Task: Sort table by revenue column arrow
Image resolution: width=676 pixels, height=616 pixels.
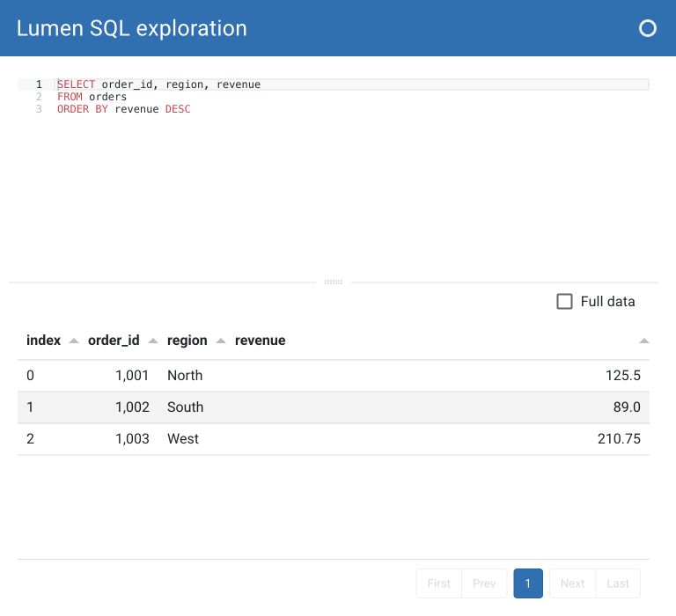Action: 644,341
